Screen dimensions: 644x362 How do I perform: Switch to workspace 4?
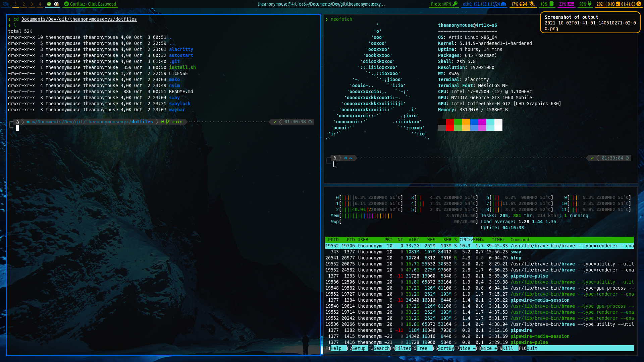(x=40, y=4)
